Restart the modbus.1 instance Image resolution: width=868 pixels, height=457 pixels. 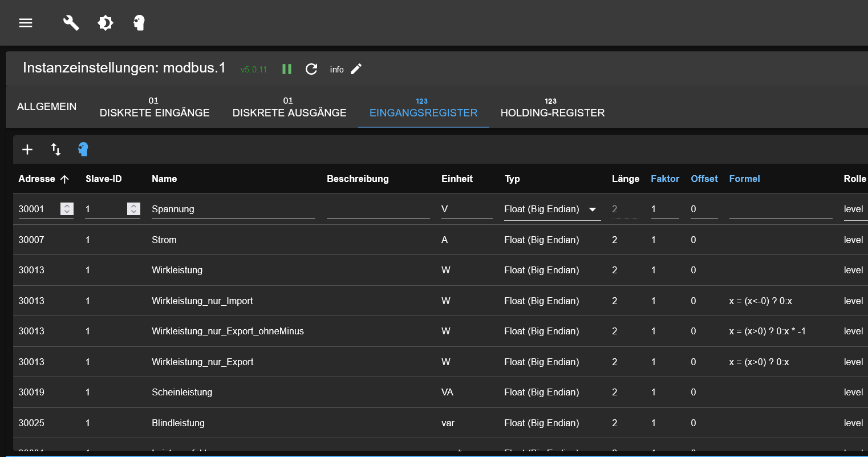311,69
